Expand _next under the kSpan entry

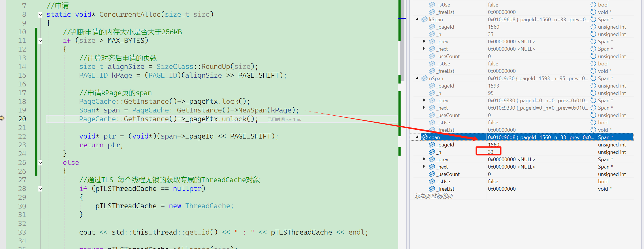click(424, 49)
